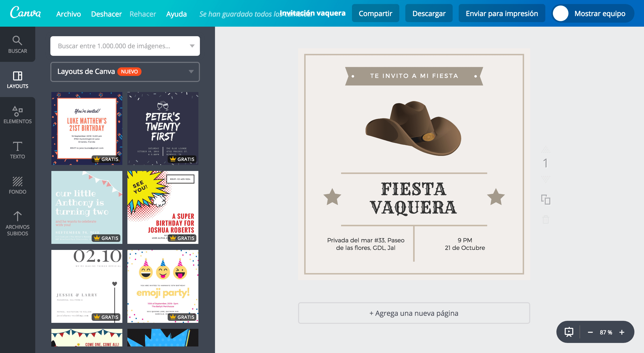Screen dimensions: 644x353
Task: Click Descargar button
Action: pyautogui.click(x=429, y=13)
